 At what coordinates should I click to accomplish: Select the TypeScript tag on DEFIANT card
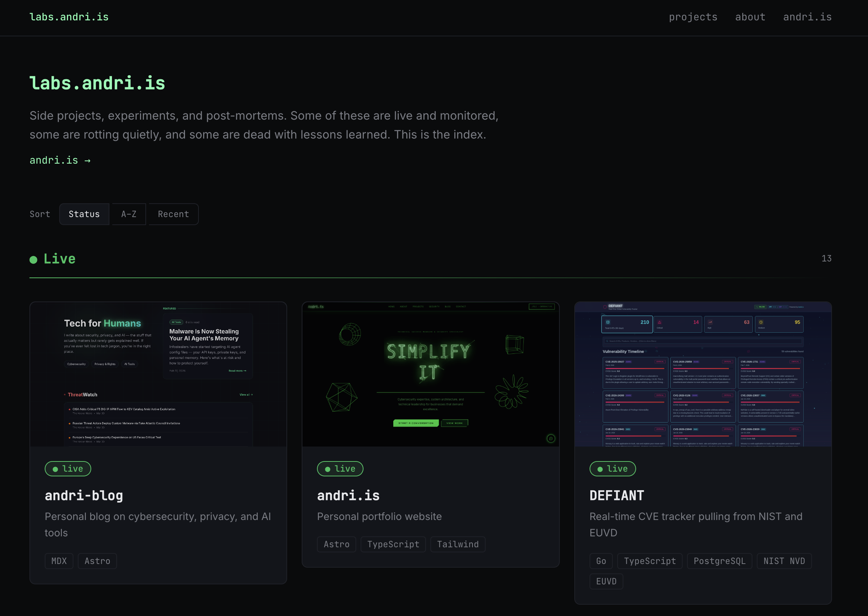pos(650,561)
